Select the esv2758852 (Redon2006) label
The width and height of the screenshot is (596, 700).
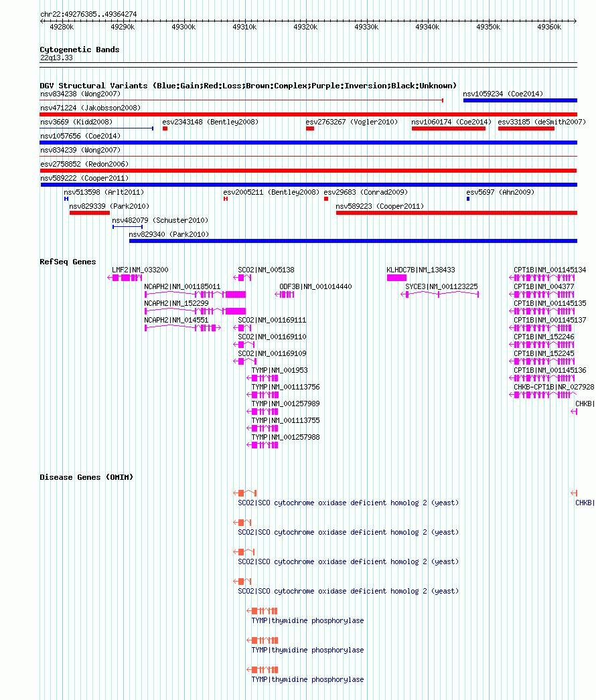[x=84, y=164]
